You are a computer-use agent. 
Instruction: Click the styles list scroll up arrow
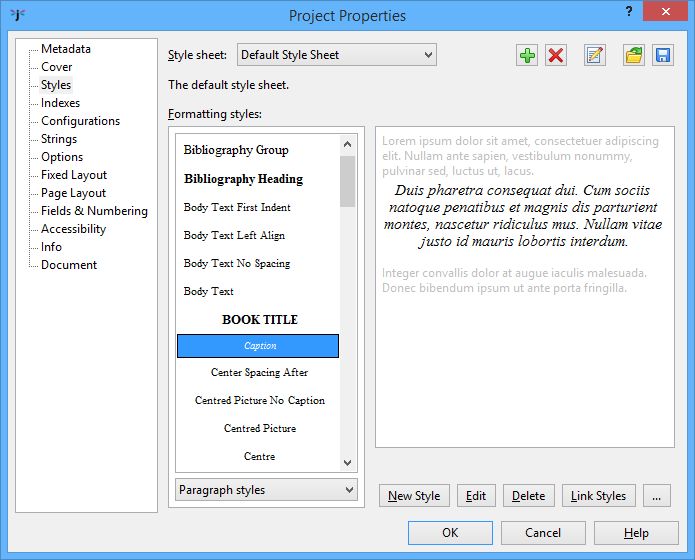coord(348,144)
